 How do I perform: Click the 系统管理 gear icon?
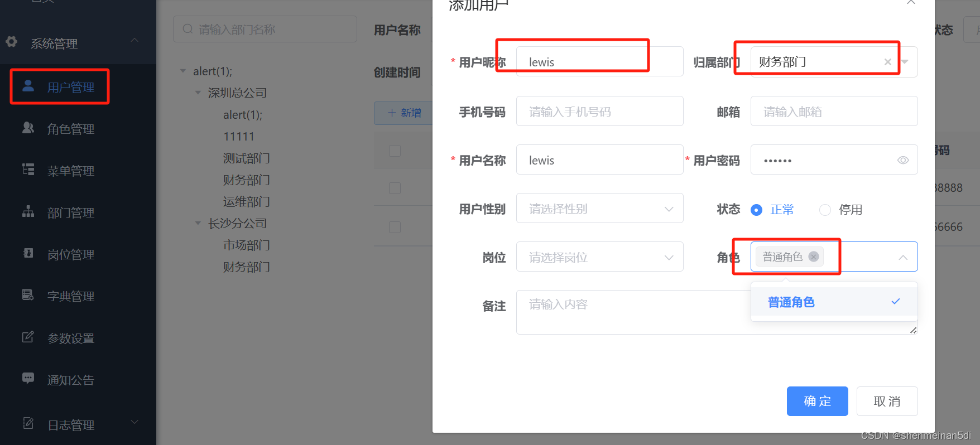[x=11, y=42]
